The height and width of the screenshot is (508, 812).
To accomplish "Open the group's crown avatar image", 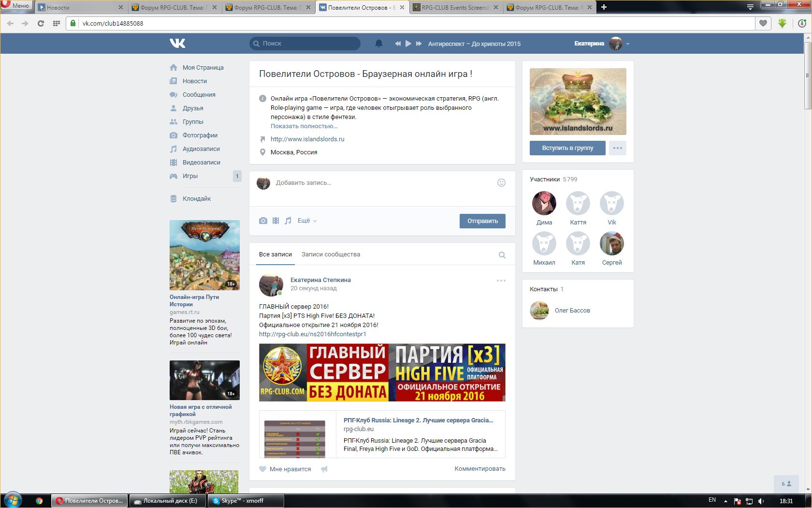I will [578, 102].
